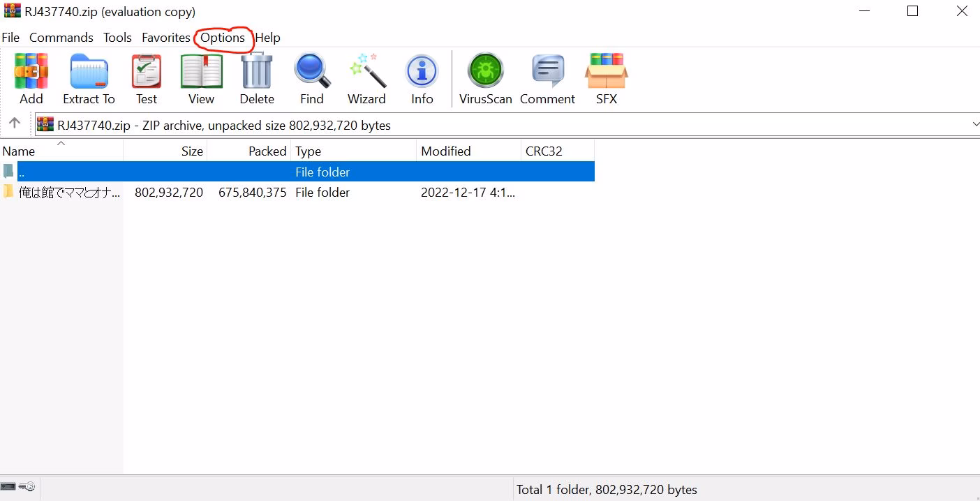Go up one folder level arrow
This screenshot has width=980, height=501.
(15, 124)
